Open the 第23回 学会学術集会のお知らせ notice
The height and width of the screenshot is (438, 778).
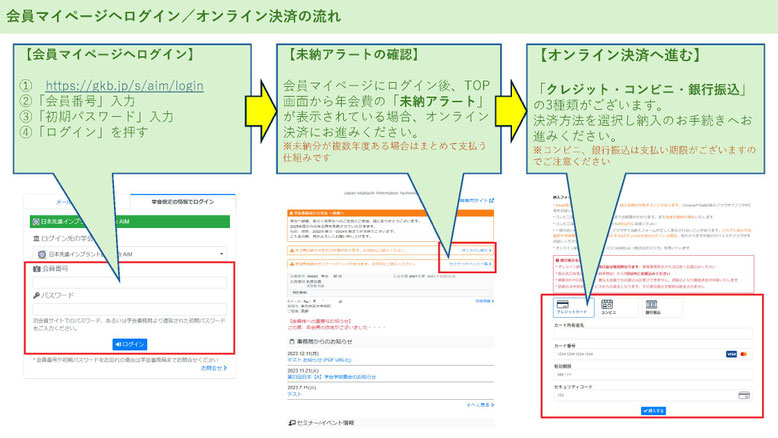click(331, 377)
